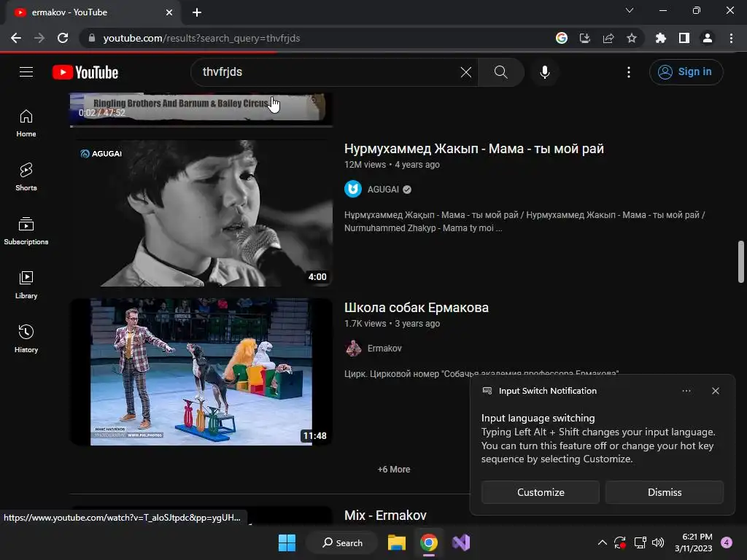This screenshot has width=747, height=560.
Task: Open the AGUGAI channel name
Action: pyautogui.click(x=383, y=190)
